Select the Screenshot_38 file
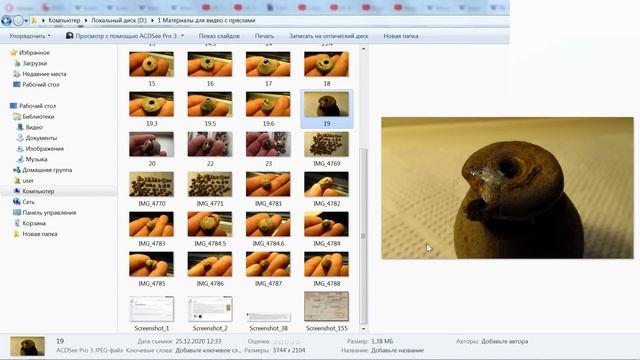 (x=268, y=317)
